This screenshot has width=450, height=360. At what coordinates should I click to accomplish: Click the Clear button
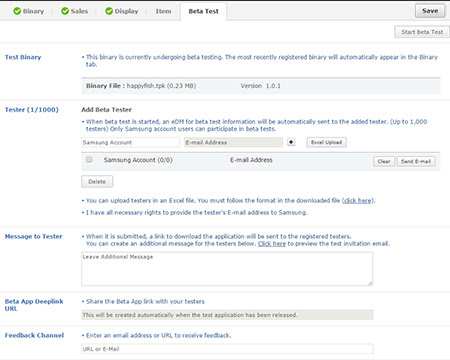(384, 161)
